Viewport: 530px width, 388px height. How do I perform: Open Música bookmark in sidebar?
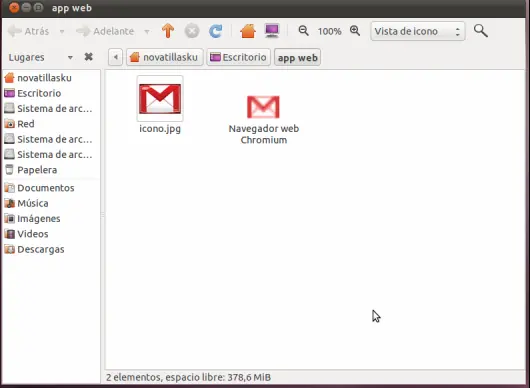(51, 203)
